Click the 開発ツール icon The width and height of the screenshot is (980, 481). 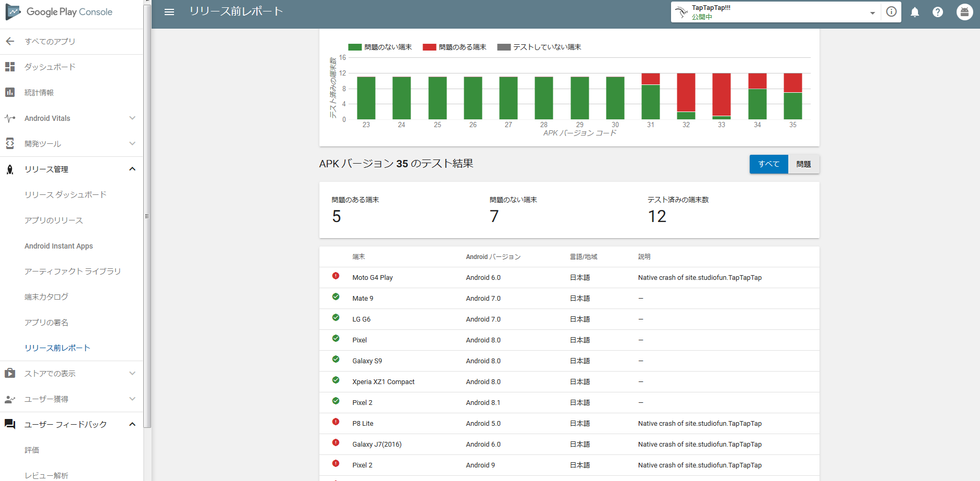click(10, 143)
